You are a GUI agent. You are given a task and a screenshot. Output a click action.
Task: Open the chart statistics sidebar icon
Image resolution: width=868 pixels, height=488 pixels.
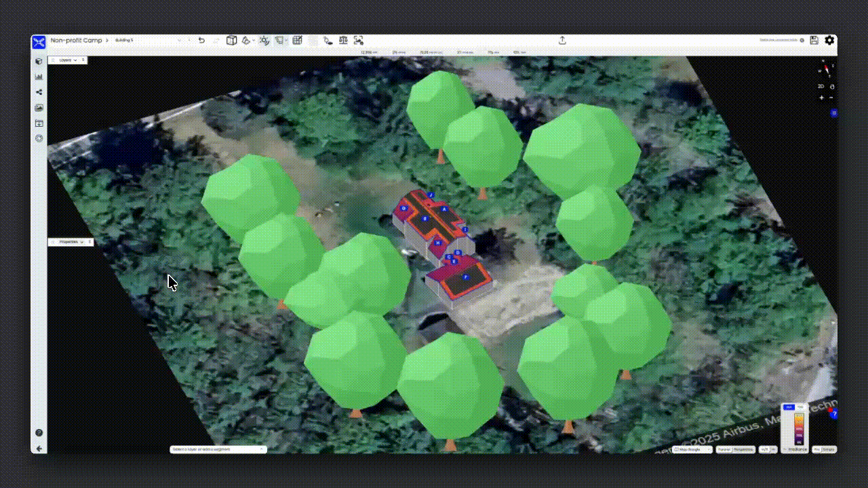(39, 77)
